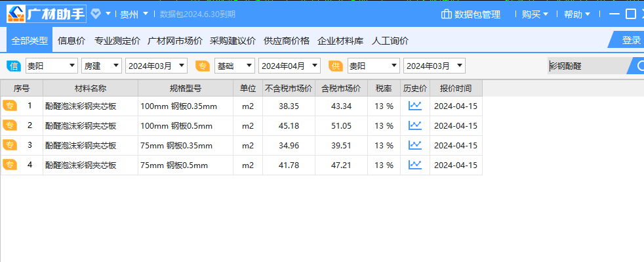Maximize the 广材助手 window
Viewport: 644px width, 262px height.
631,14
